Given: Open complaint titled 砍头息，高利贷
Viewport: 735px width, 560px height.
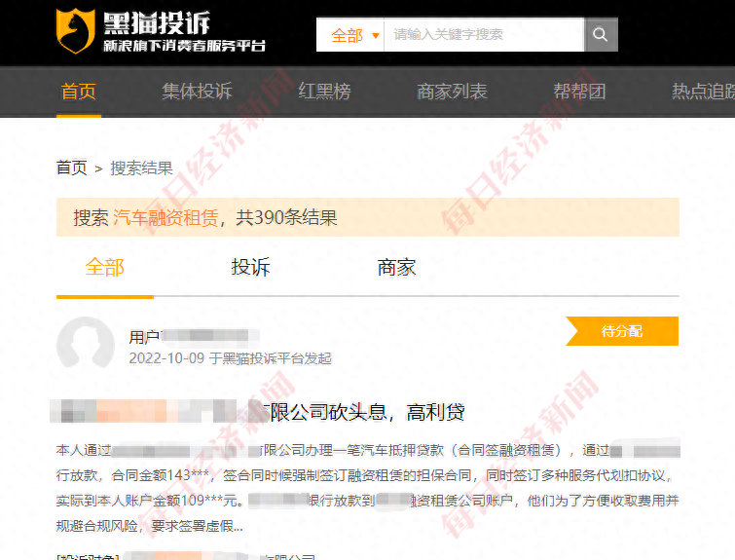Looking at the screenshot, I should (257, 412).
